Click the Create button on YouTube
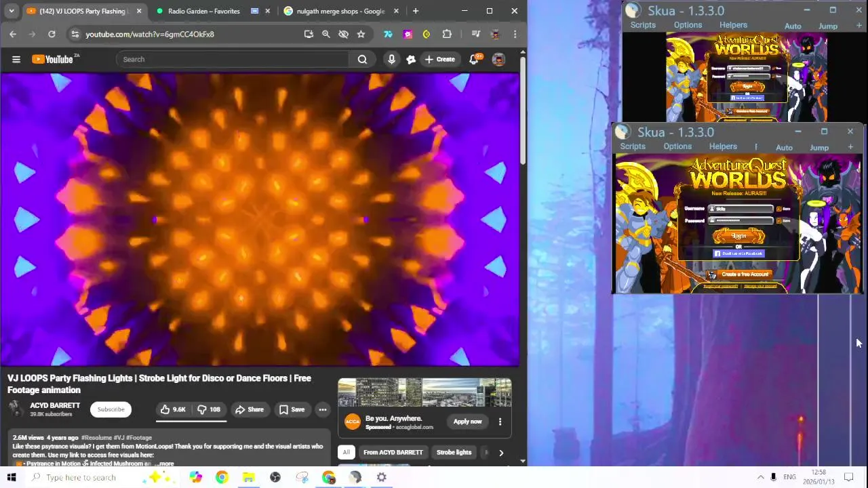868x488 pixels. point(439,60)
